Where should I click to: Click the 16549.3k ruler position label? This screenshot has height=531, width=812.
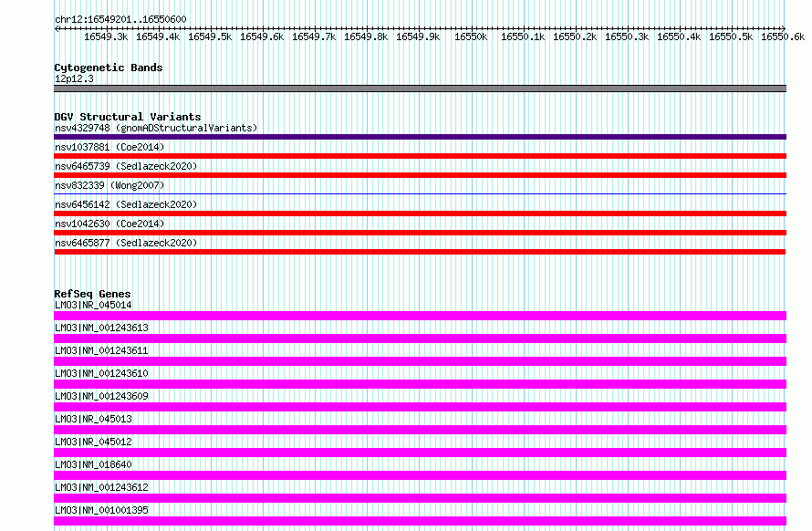[106, 36]
